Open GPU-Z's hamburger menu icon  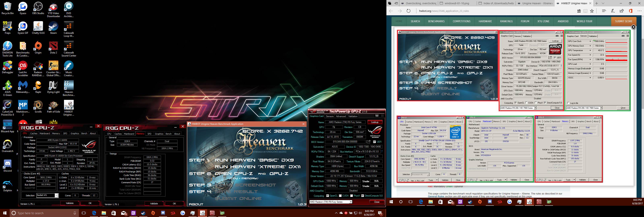tap(382, 116)
